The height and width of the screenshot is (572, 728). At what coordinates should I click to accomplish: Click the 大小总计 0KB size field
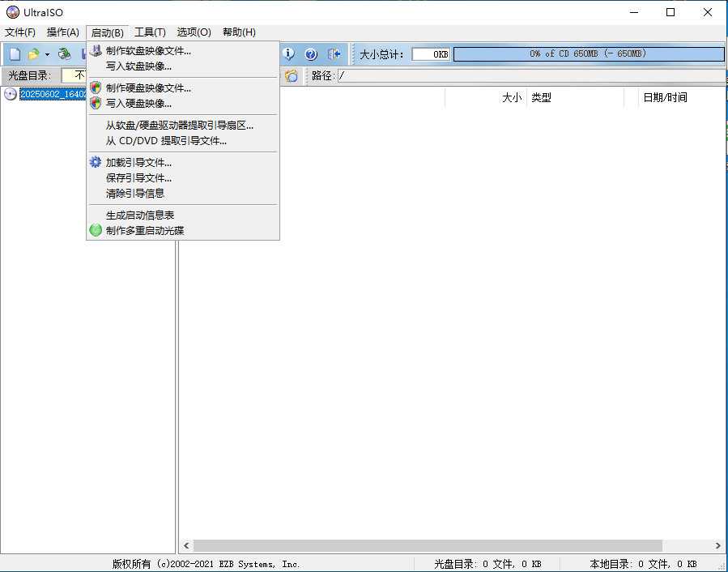[431, 54]
